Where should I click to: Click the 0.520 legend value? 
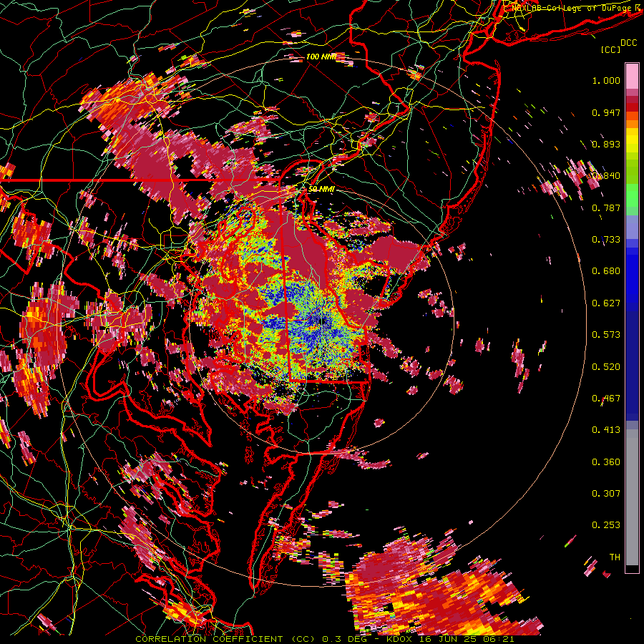pos(606,367)
